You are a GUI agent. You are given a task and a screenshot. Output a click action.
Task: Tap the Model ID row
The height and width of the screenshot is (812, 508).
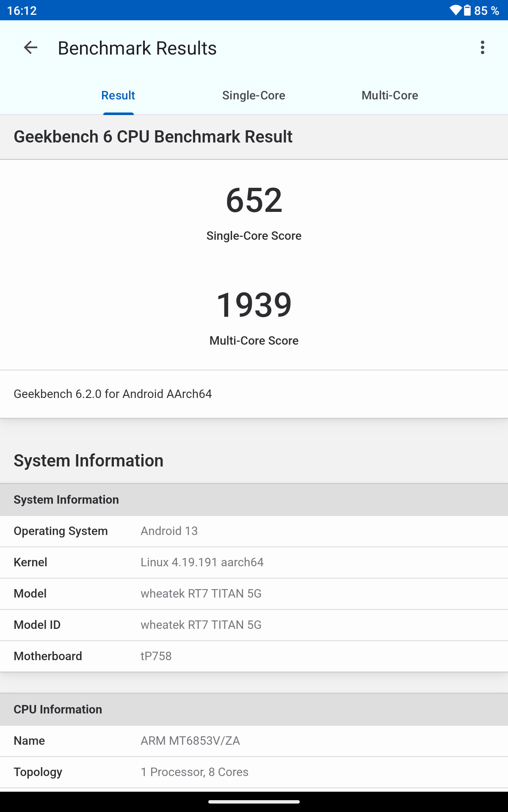click(x=254, y=625)
